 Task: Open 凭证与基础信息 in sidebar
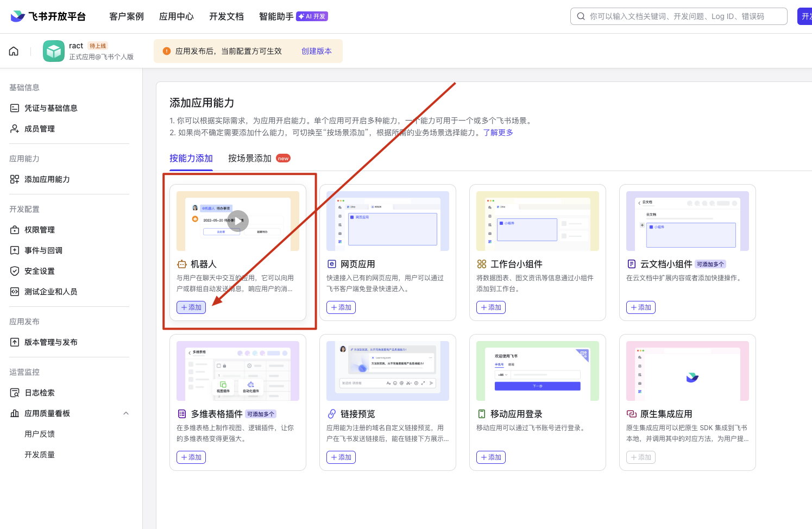coord(51,108)
